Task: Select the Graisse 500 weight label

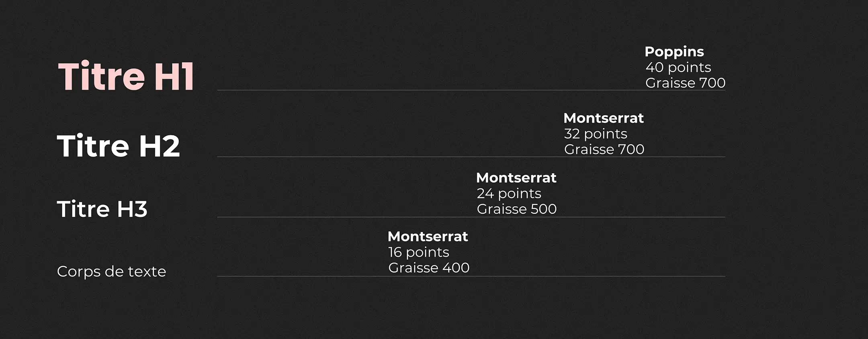Action: click(517, 209)
